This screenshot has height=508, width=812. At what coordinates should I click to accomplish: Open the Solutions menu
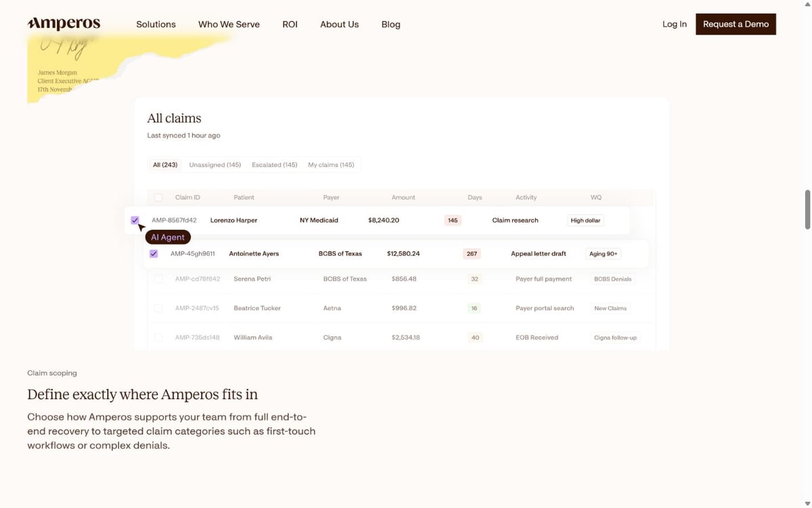(156, 24)
